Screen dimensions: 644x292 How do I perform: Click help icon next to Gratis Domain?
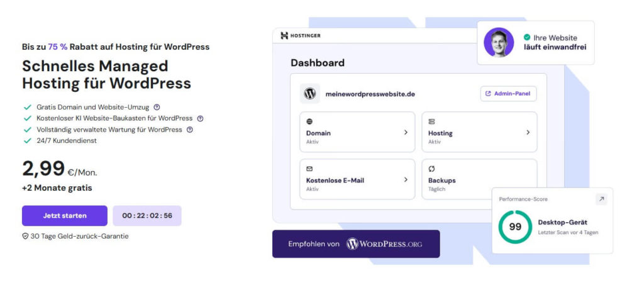coord(157,107)
